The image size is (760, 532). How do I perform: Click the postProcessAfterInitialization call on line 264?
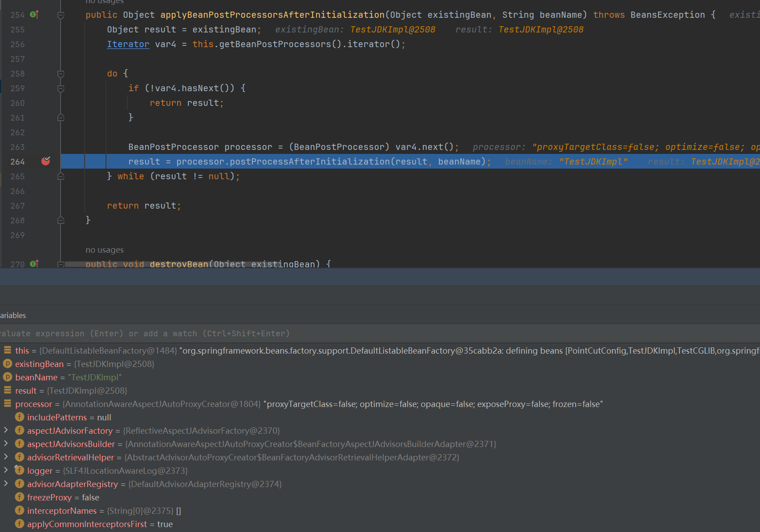point(310,161)
